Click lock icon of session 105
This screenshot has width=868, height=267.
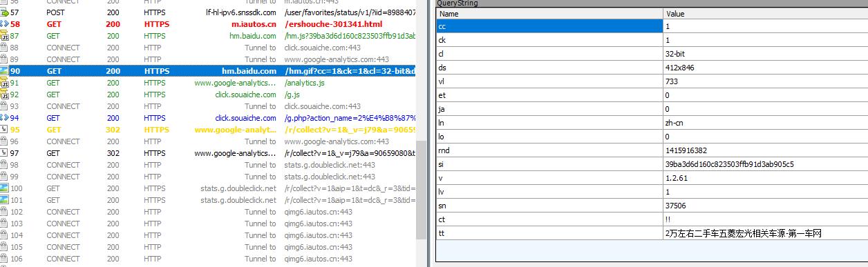coord(5,247)
